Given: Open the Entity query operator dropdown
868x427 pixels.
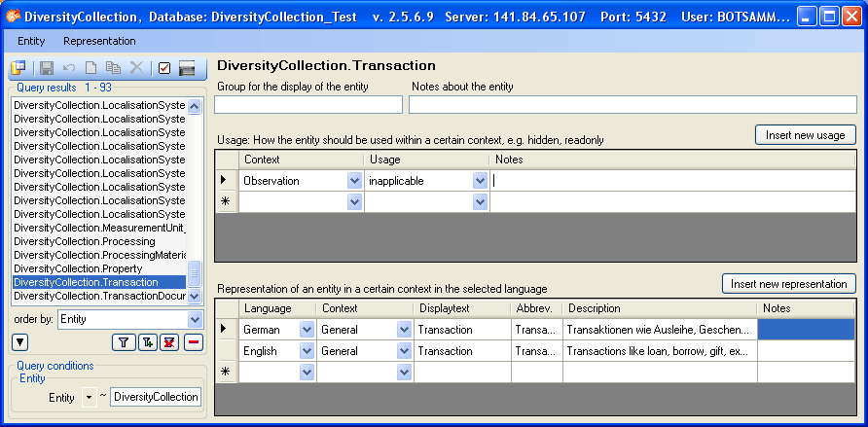Looking at the screenshot, I should (90, 397).
